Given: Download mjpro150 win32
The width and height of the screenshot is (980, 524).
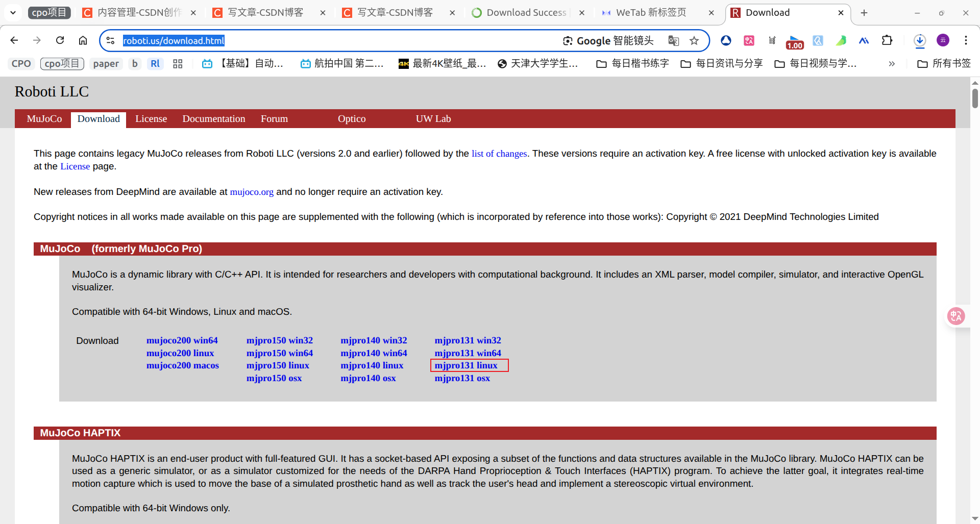Looking at the screenshot, I should click(x=280, y=340).
